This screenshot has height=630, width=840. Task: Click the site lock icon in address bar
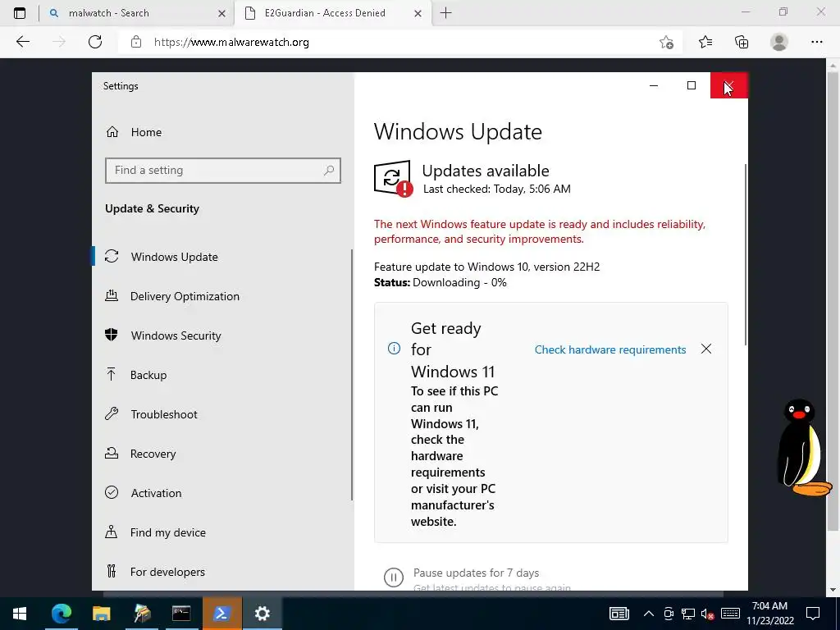tap(136, 42)
